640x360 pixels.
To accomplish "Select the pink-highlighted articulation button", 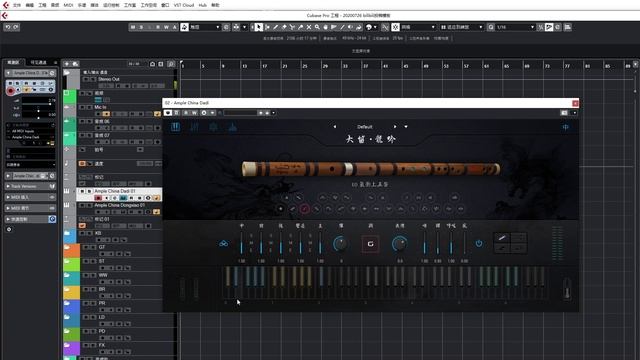I will click(x=304, y=209).
